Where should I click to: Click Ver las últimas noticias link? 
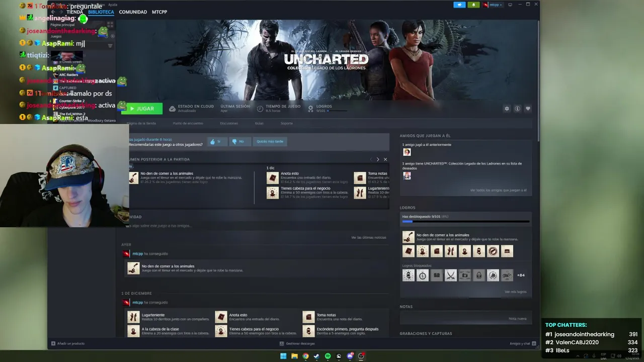pos(369,237)
